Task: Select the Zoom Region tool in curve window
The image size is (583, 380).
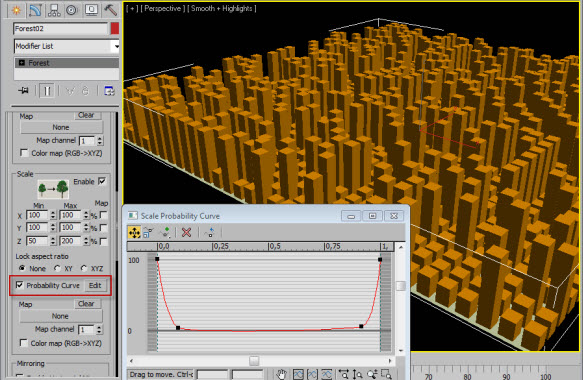Action: tap(387, 374)
